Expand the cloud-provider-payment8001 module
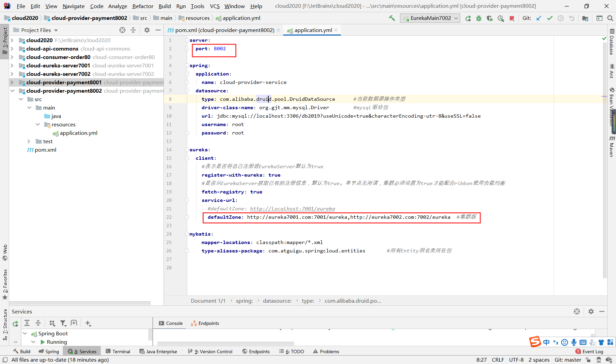Viewport: 616px width, 364px height. pyautogui.click(x=12, y=82)
